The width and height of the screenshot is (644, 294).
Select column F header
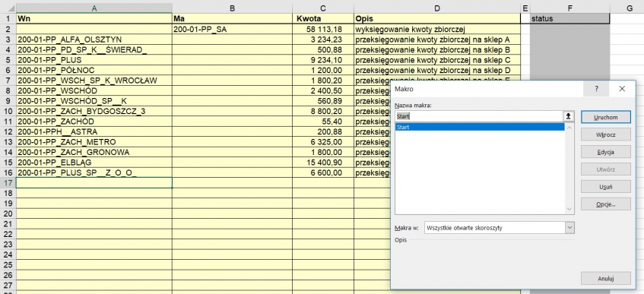click(x=570, y=8)
